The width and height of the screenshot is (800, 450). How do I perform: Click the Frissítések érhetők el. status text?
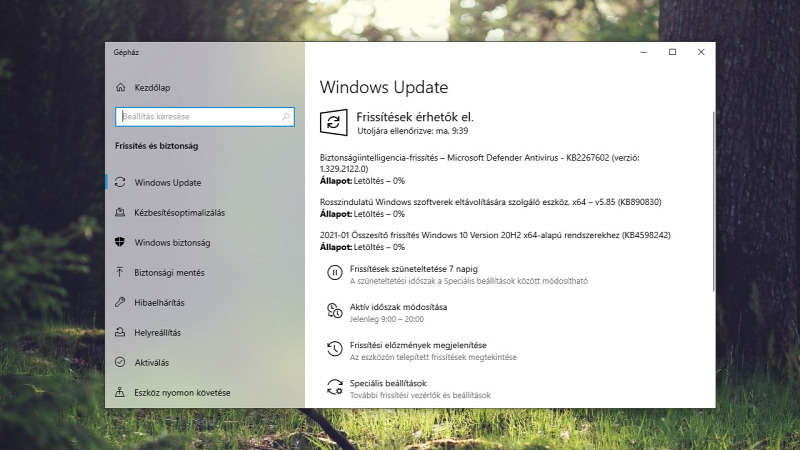tap(415, 117)
